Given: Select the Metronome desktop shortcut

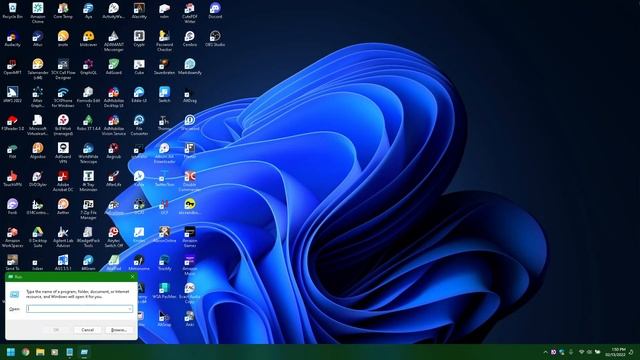Looking at the screenshot, I should [x=139, y=262].
